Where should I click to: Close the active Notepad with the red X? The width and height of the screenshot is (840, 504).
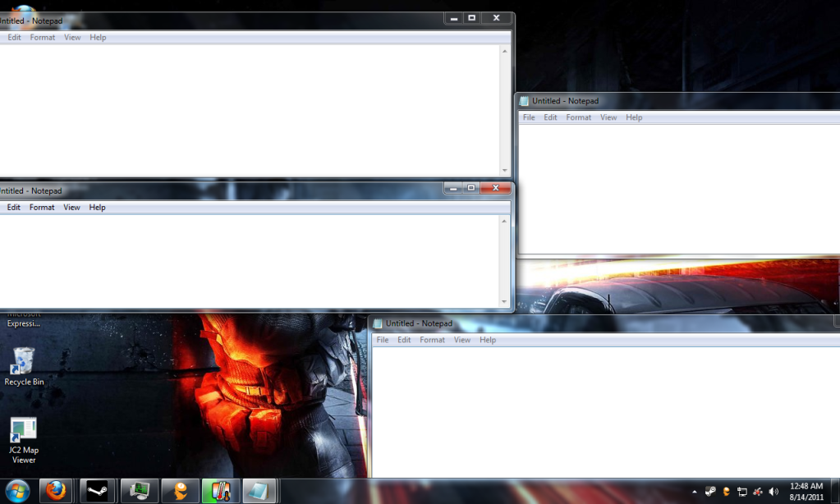click(x=495, y=188)
